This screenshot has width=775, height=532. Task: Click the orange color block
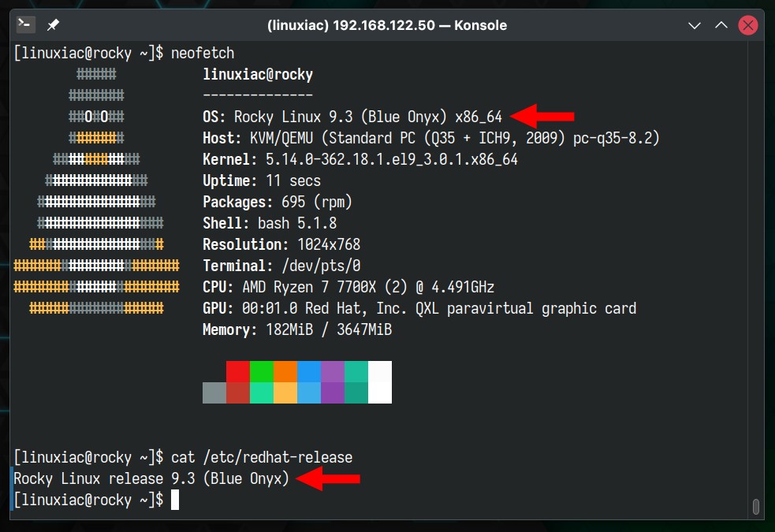[x=285, y=371]
